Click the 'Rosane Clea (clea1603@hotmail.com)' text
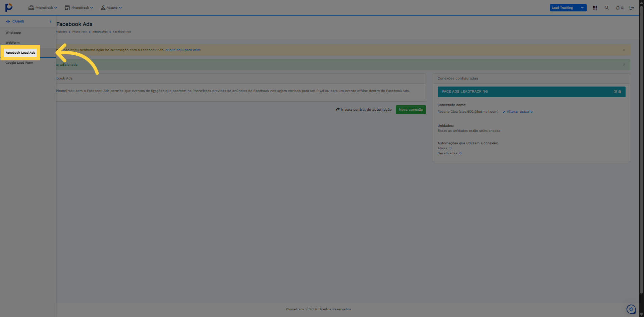Viewport: 644px width, 317px height. point(468,112)
